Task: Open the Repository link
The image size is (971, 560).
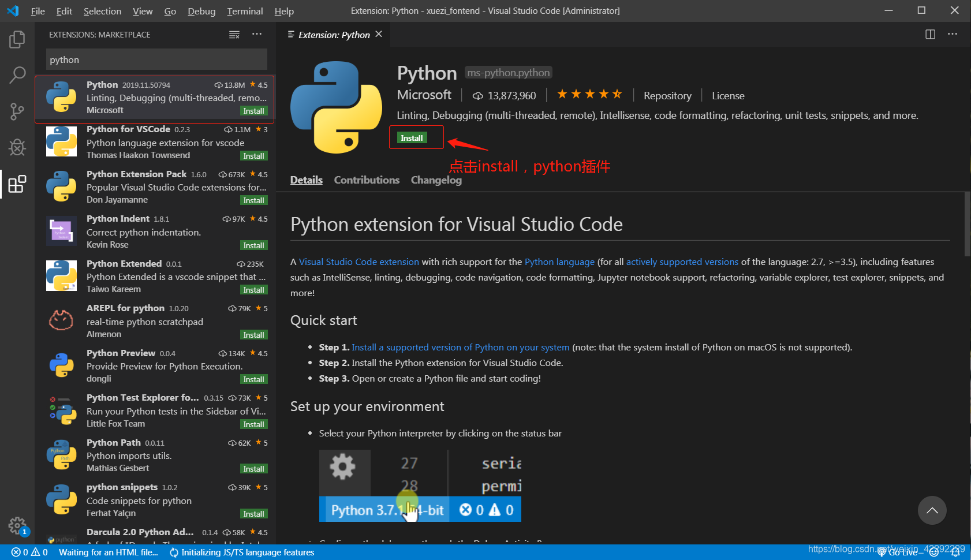Action: (x=667, y=96)
